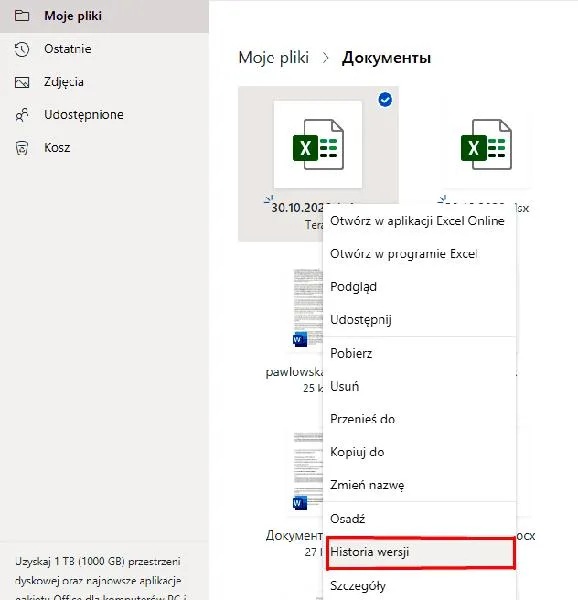Viewport: 578px width, 600px height.
Task: Choose Zmień nazwę to rename the file
Action: (x=419, y=485)
